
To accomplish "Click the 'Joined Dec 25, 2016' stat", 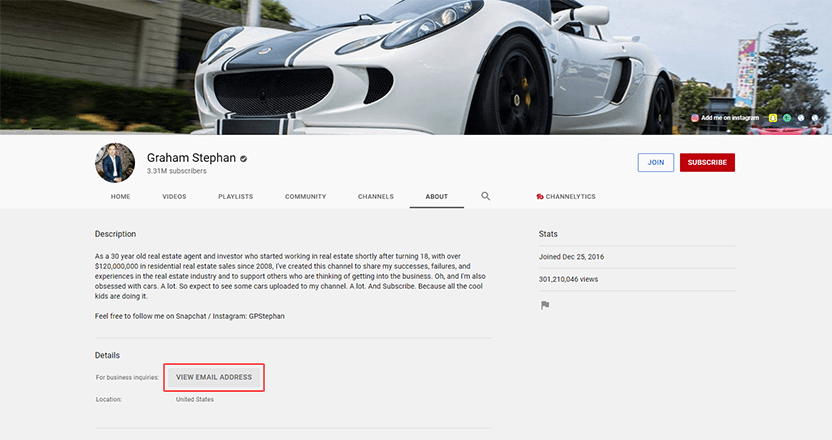I will 571,256.
